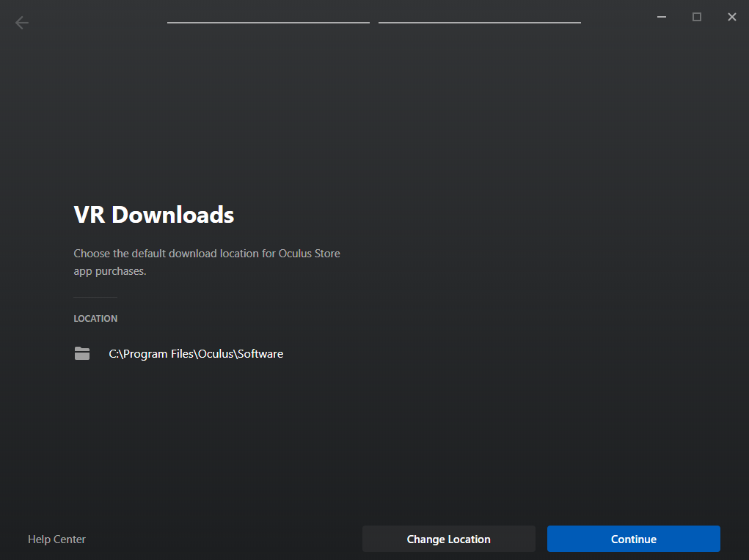
Task: Go back using the left arrow icon
Action: click(x=22, y=23)
